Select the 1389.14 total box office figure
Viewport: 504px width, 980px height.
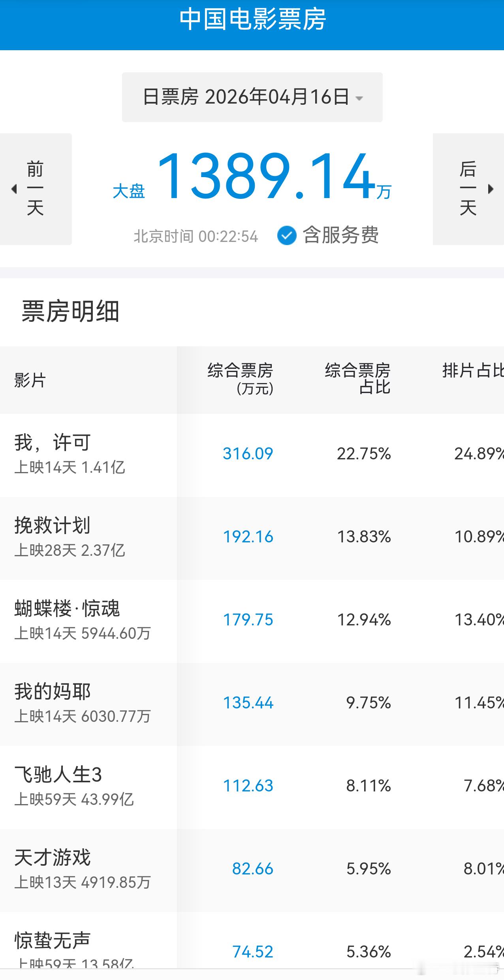tap(267, 176)
